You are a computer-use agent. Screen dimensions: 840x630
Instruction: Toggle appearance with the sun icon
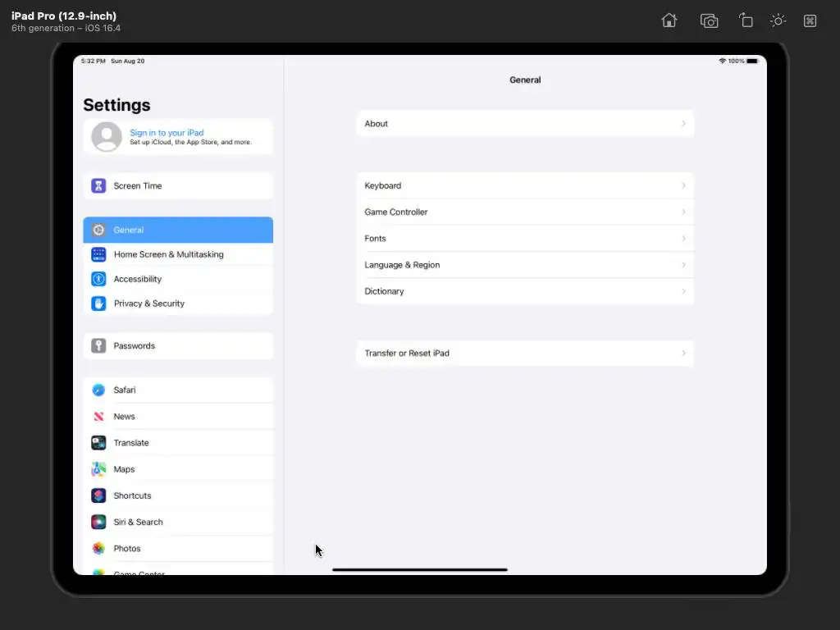(778, 21)
